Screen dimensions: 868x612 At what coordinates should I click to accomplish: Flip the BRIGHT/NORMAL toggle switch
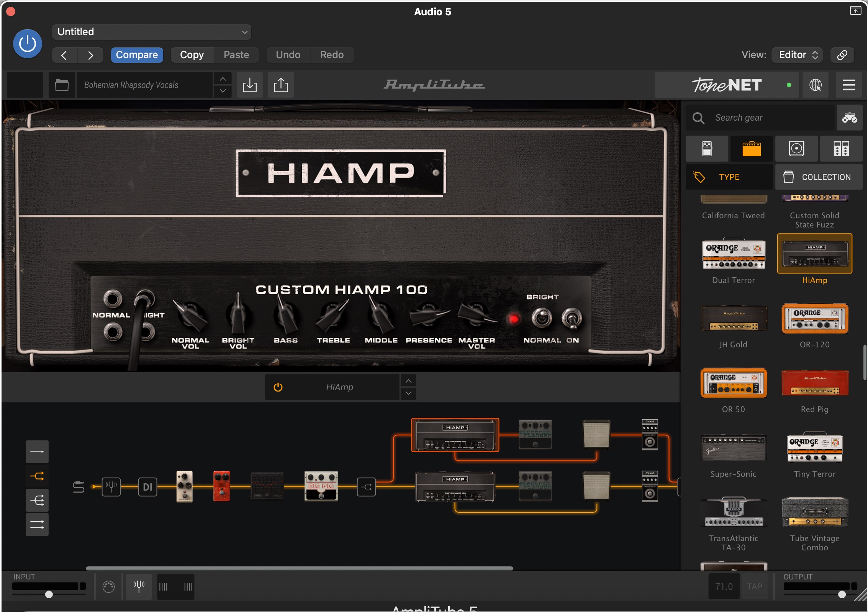(542, 317)
